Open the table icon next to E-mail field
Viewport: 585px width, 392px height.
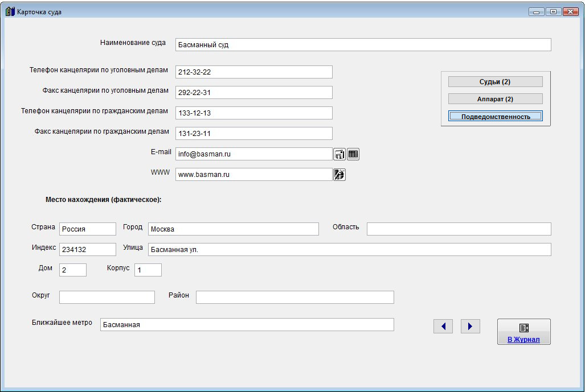coord(353,154)
